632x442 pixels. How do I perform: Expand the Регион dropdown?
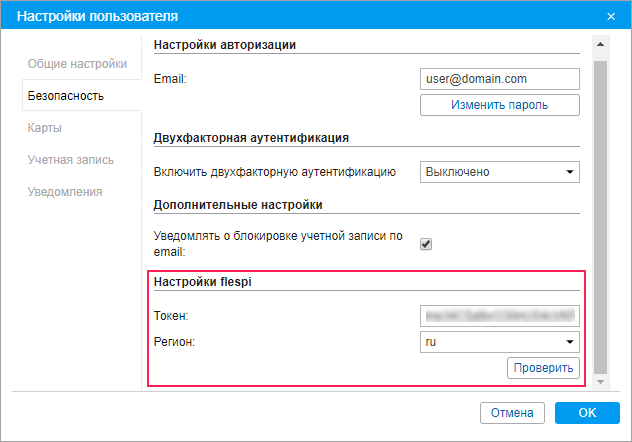pyautogui.click(x=500, y=342)
